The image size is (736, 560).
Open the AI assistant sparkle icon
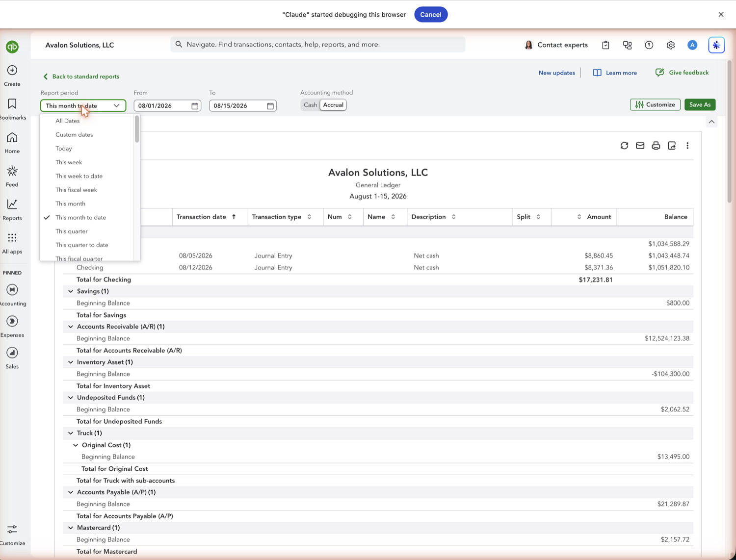pyautogui.click(x=716, y=45)
